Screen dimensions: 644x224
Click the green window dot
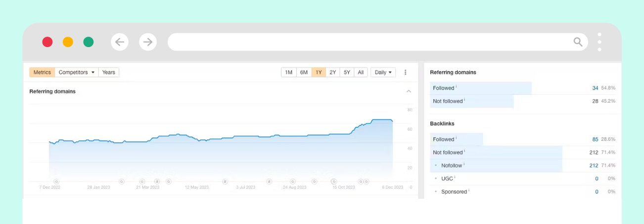click(x=89, y=42)
